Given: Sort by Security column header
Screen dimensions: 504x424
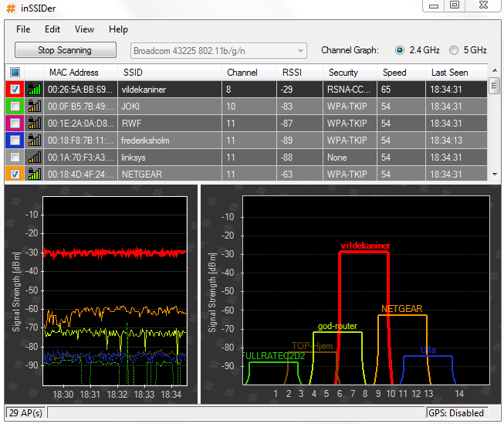Looking at the screenshot, I should 350,73.
